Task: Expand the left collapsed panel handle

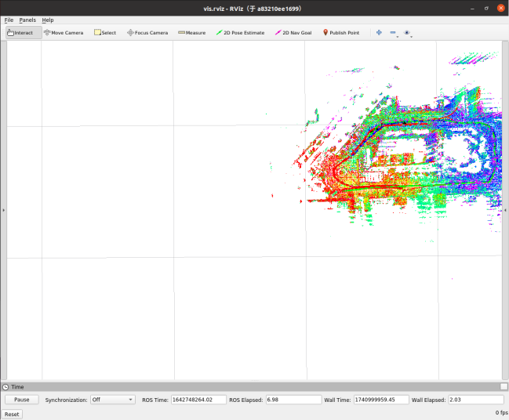Action: point(4,210)
